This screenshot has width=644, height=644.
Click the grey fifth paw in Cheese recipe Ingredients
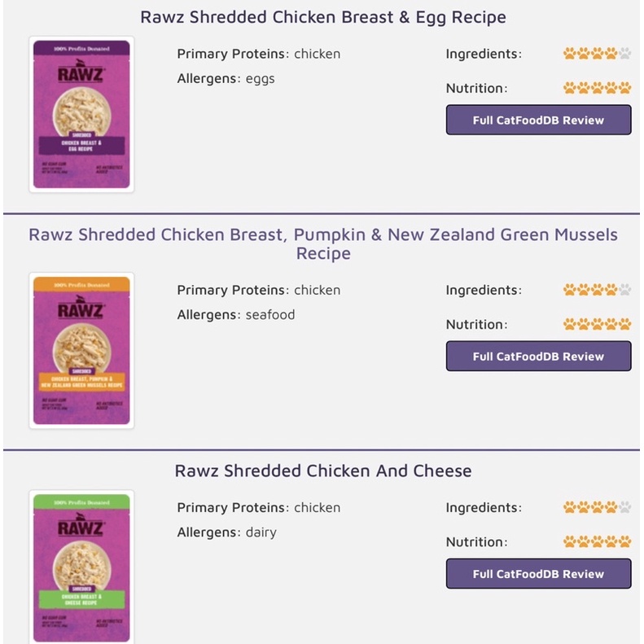tap(624, 507)
